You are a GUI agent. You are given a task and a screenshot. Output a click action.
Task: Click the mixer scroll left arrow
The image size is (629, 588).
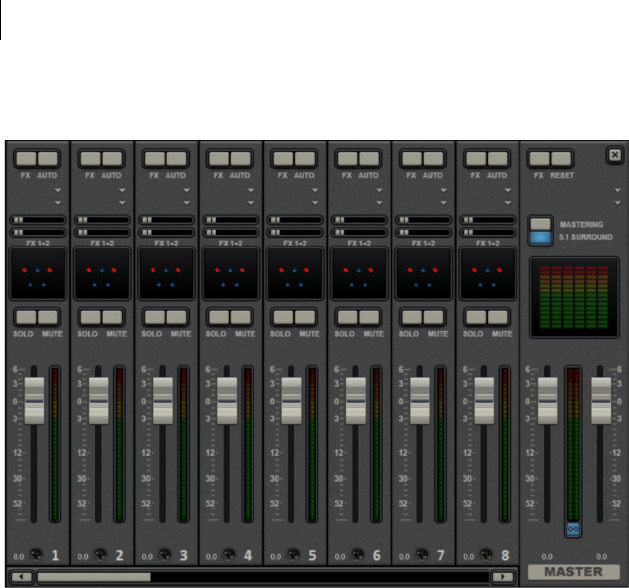(22, 577)
